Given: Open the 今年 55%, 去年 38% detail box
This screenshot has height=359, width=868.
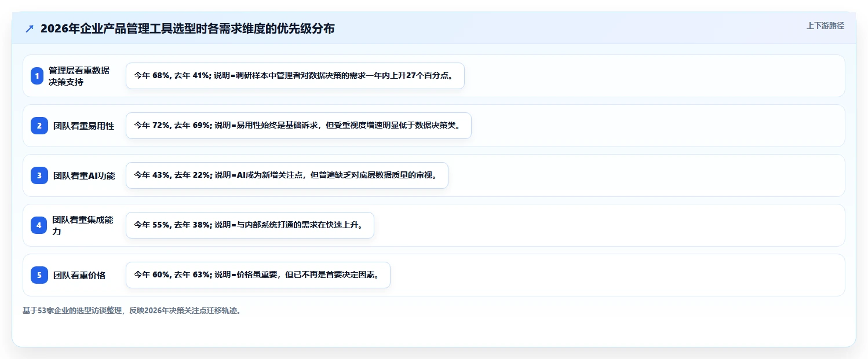Looking at the screenshot, I should point(250,225).
